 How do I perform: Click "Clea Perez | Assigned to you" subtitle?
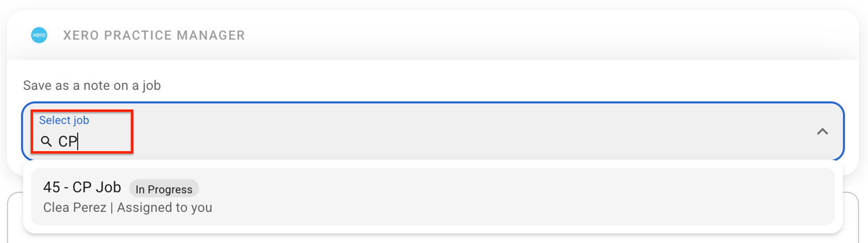coord(127,208)
